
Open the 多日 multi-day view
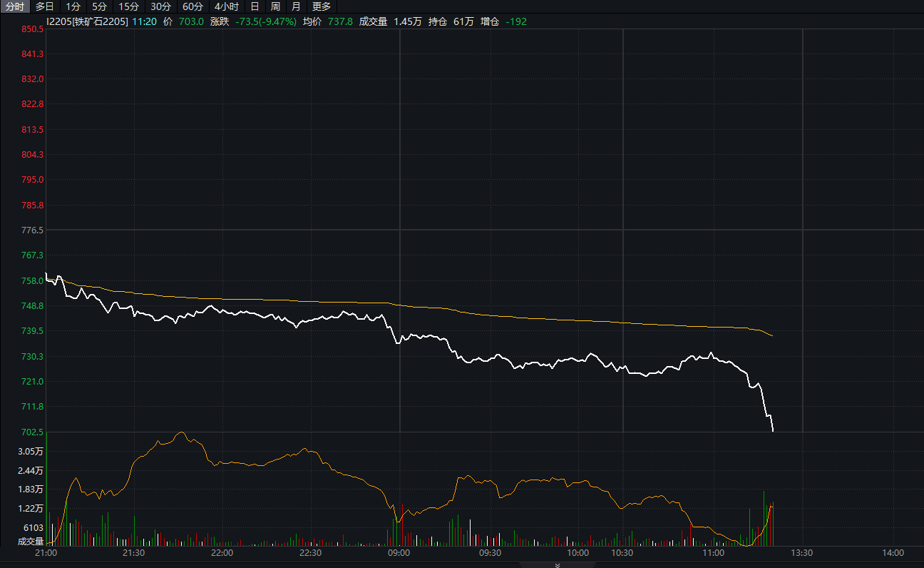[x=45, y=6]
